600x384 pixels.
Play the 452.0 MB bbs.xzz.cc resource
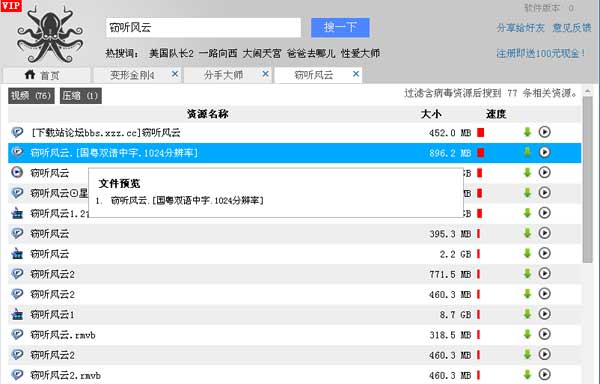(545, 132)
